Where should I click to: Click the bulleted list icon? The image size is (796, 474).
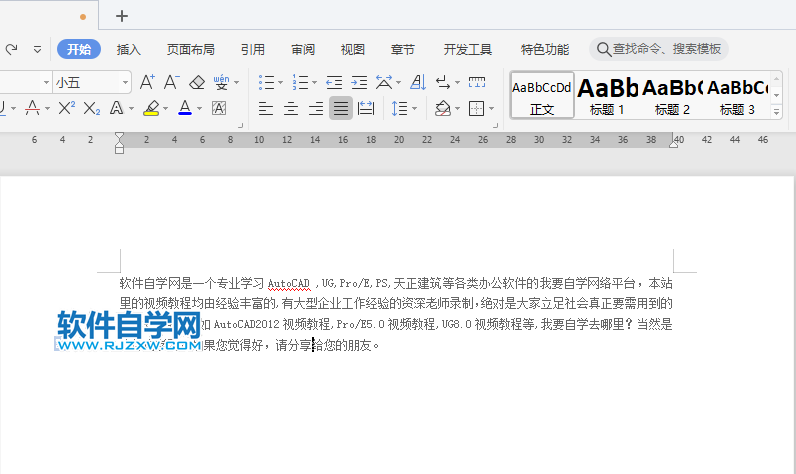pos(267,82)
